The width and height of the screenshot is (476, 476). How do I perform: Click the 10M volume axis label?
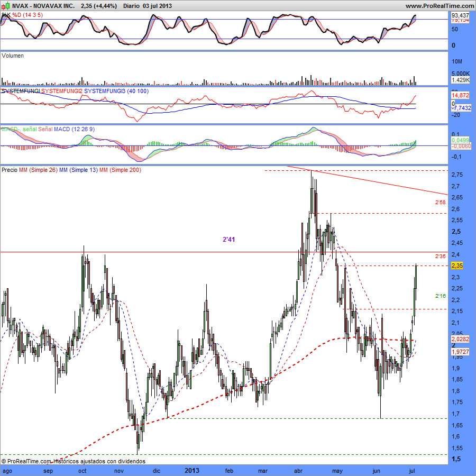(x=457, y=62)
